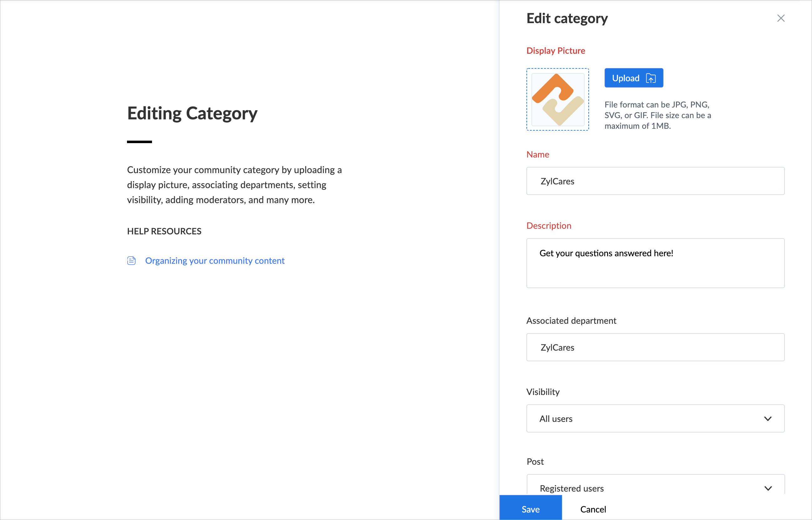Screen dimensions: 812x520
Task: Click the red Description label
Action: click(548, 226)
